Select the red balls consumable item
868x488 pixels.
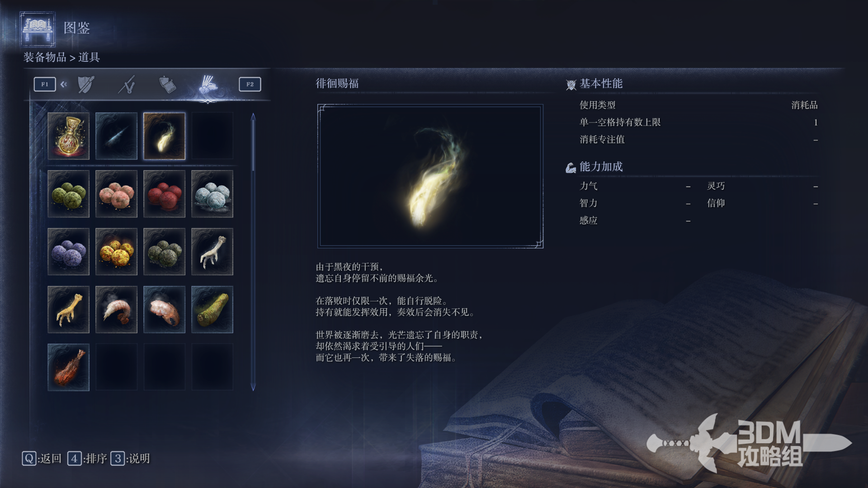click(x=164, y=194)
